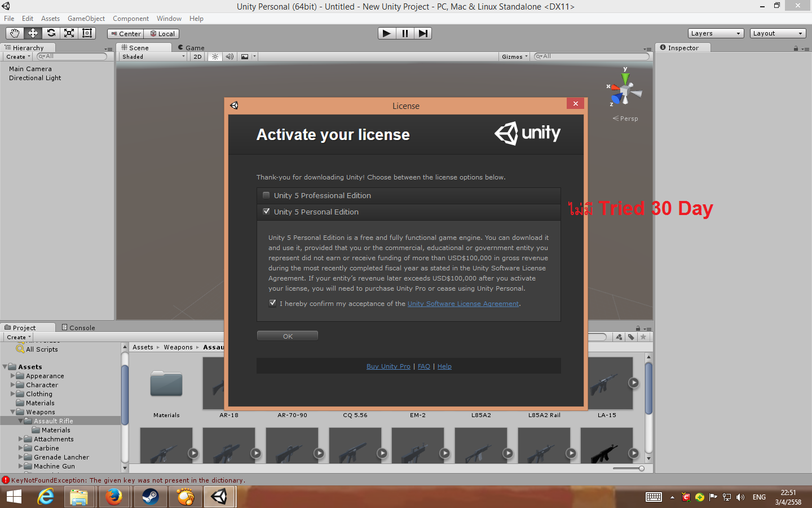The height and width of the screenshot is (508, 812).
Task: Open the Gizmos dropdown
Action: 515,56
